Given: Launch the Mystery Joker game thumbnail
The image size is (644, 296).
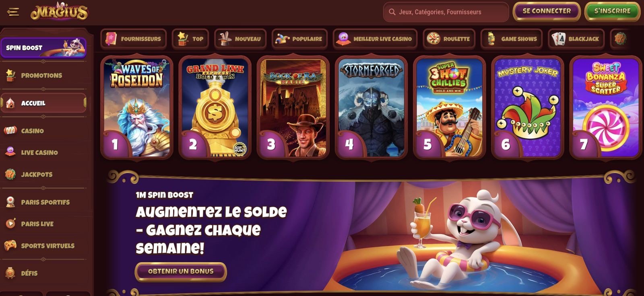Looking at the screenshot, I should pyautogui.click(x=528, y=107).
